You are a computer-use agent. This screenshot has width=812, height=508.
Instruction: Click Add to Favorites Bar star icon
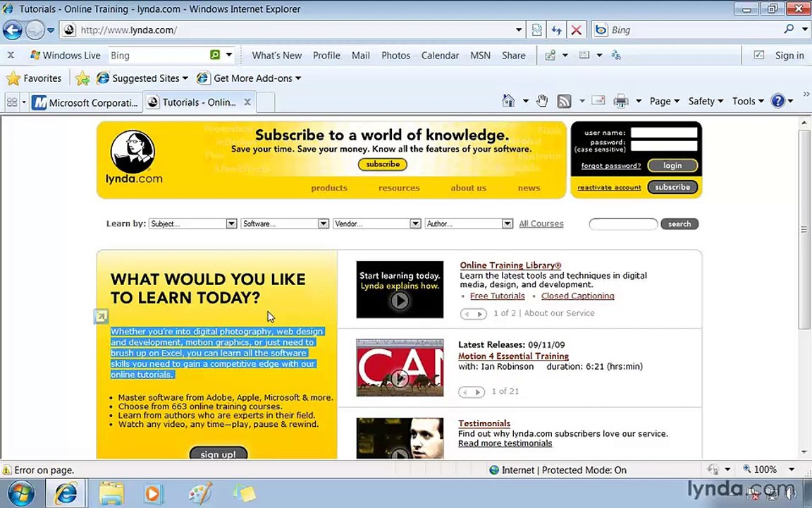point(82,78)
